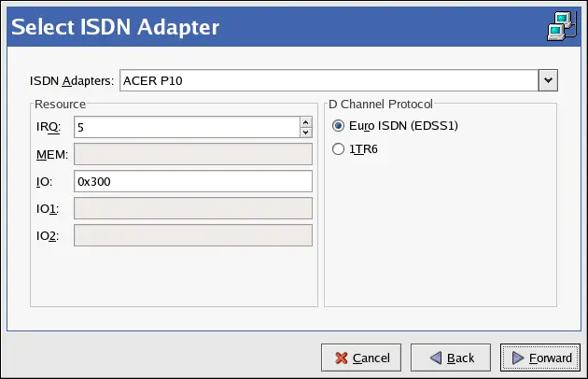
Task: Click the "Select ISDN Adapter" title text
Action: pyautogui.click(x=114, y=27)
